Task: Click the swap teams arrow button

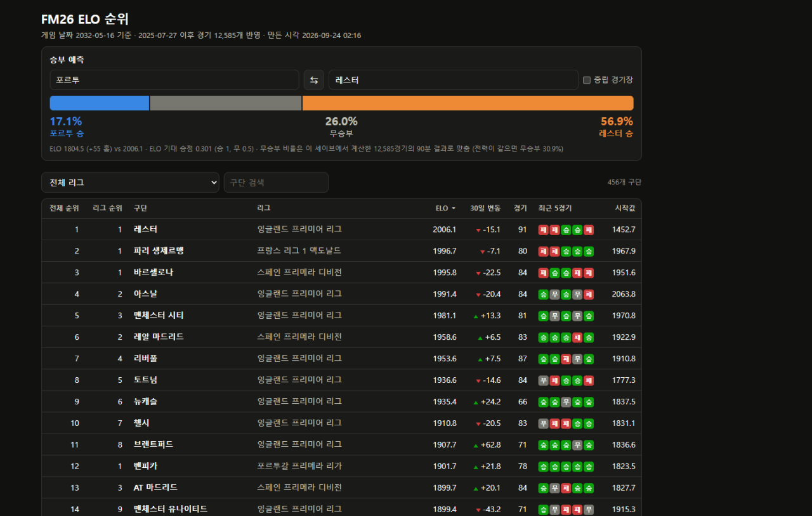Action: [313, 80]
